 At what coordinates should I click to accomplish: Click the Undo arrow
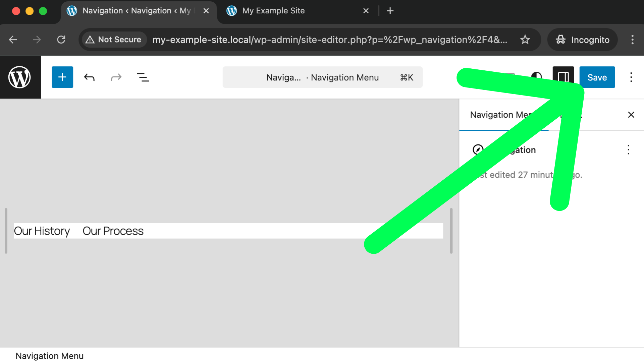(89, 77)
